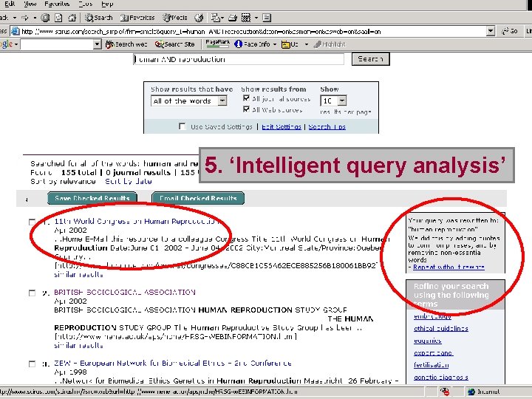Open the Edit menu

(10, 4)
